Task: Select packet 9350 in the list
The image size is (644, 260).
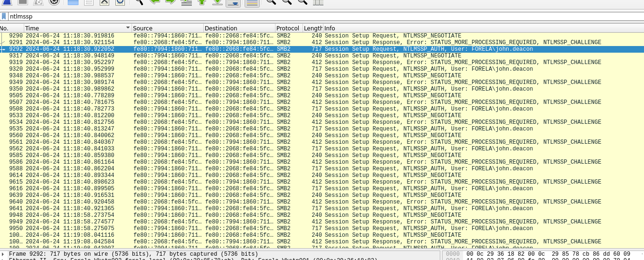Action: [322, 89]
